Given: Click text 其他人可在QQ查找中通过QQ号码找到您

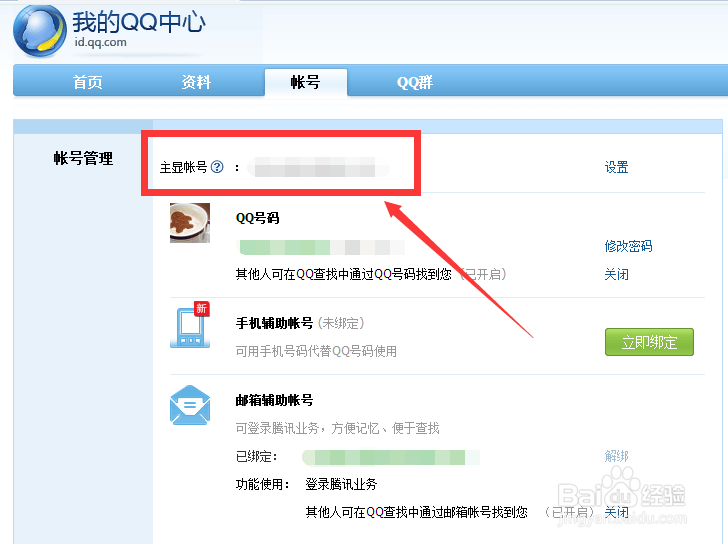Looking at the screenshot, I should 344,274.
